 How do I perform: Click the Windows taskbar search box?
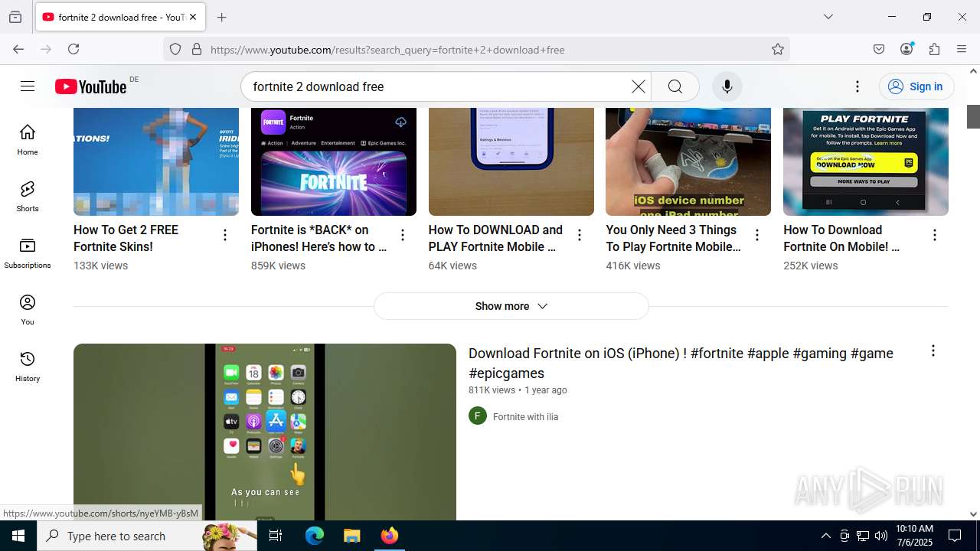coord(147,536)
